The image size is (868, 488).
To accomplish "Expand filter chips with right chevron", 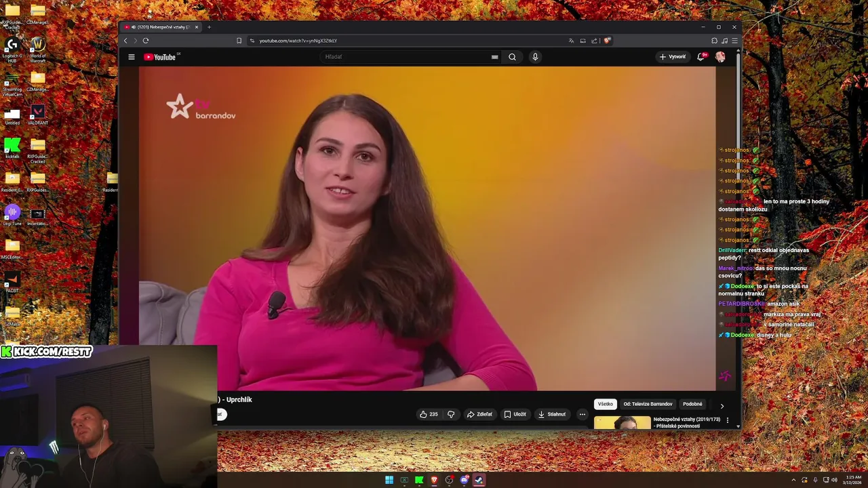I will pos(722,406).
